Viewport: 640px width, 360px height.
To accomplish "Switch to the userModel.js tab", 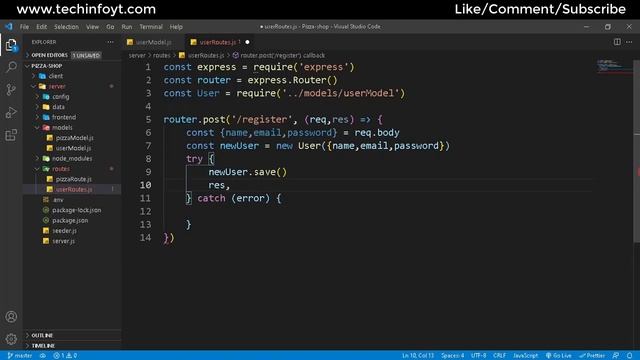I will click(153, 42).
